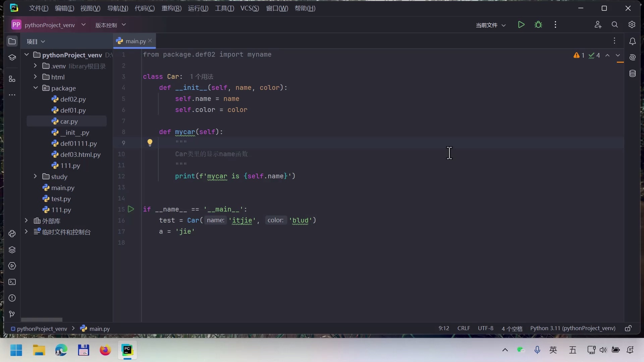Run the current file with the green play icon

click(x=521, y=24)
